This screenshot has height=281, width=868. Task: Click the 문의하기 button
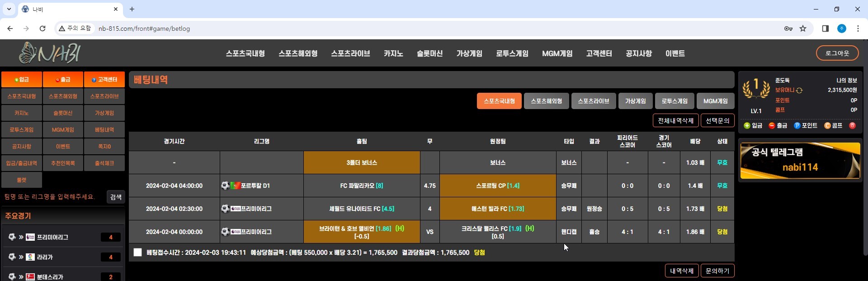click(x=717, y=271)
